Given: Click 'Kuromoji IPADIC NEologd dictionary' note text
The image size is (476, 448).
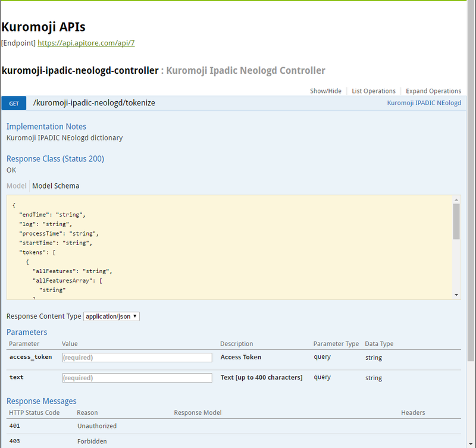Looking at the screenshot, I should 64,138.
